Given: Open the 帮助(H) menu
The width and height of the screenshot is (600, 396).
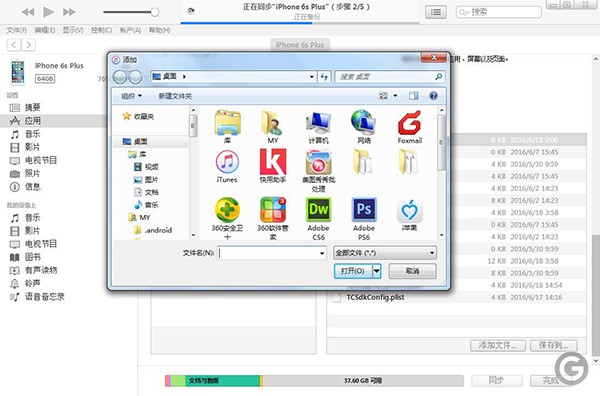Looking at the screenshot, I should tap(159, 30).
